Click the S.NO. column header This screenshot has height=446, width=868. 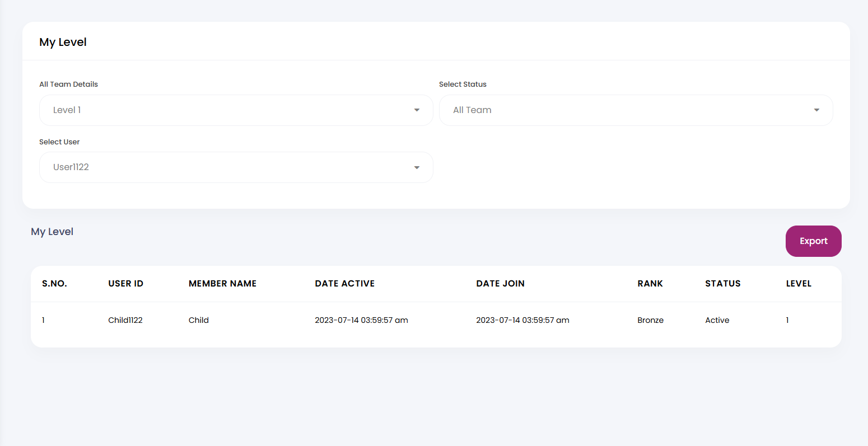pos(54,284)
